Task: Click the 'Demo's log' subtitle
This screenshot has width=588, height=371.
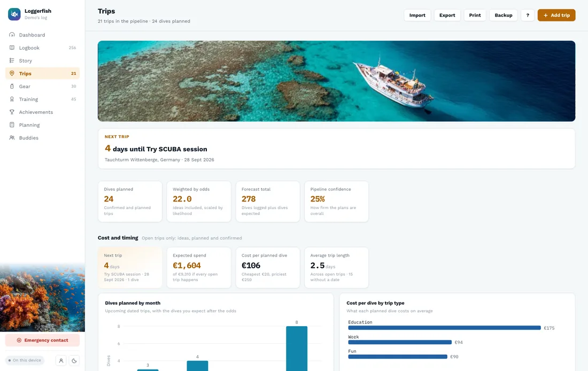Action: point(36,18)
